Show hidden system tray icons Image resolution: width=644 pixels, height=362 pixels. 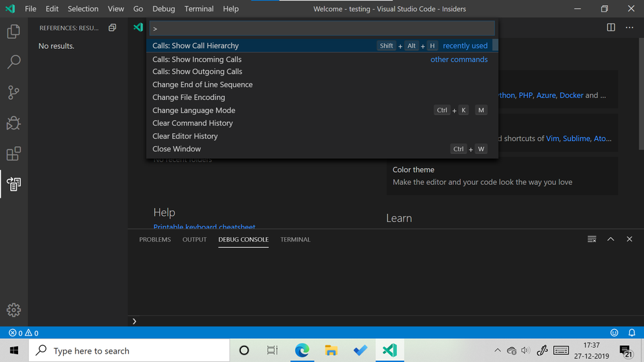[x=498, y=350]
